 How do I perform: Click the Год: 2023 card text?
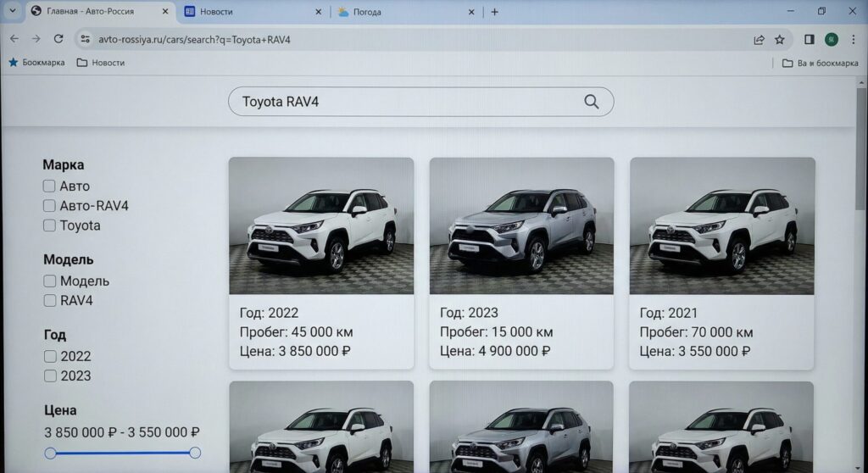click(x=469, y=313)
